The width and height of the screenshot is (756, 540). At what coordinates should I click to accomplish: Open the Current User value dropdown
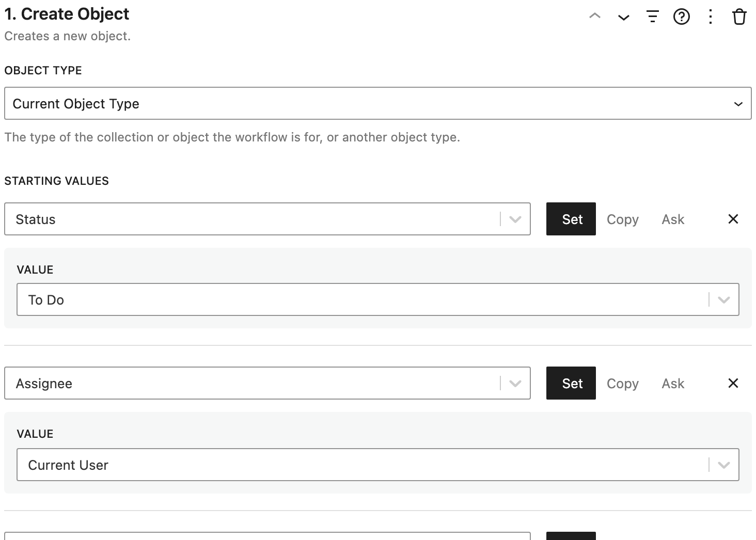pyautogui.click(x=378, y=465)
